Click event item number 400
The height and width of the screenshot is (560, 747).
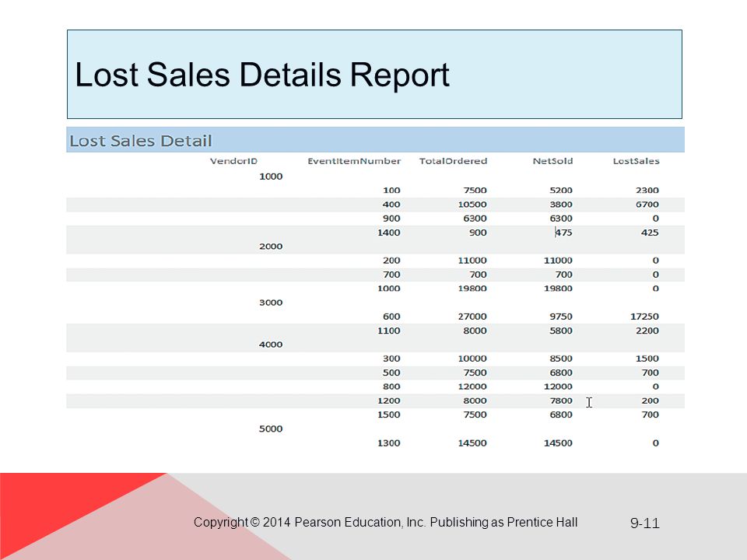(391, 205)
